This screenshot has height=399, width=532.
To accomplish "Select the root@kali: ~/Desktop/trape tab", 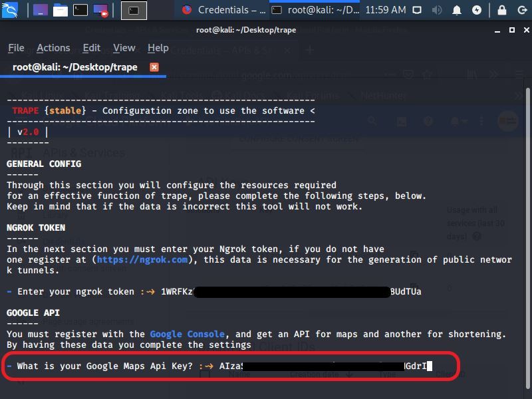I will 75,67.
